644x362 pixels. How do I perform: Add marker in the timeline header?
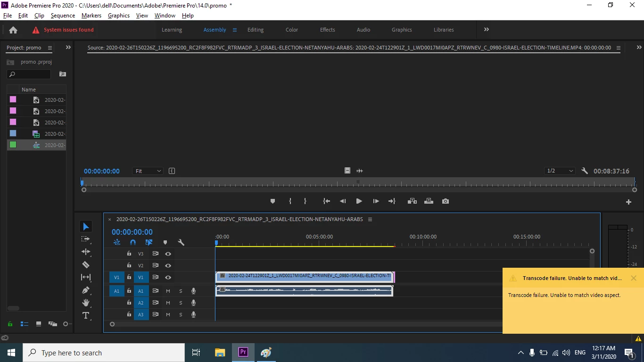[165, 242]
